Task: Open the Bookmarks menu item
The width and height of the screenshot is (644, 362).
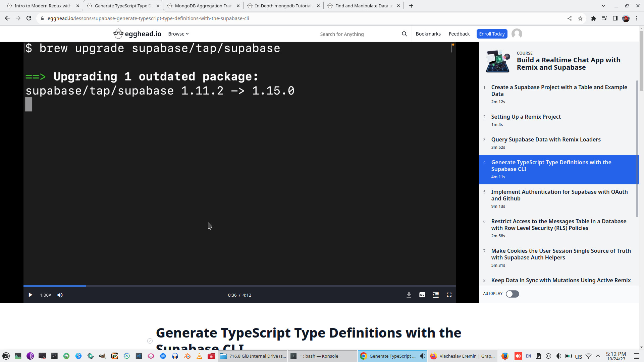Action: pos(428,34)
